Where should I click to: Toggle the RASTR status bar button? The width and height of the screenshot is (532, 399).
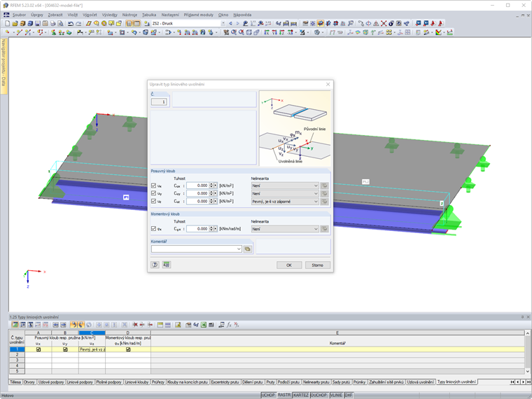point(284,395)
